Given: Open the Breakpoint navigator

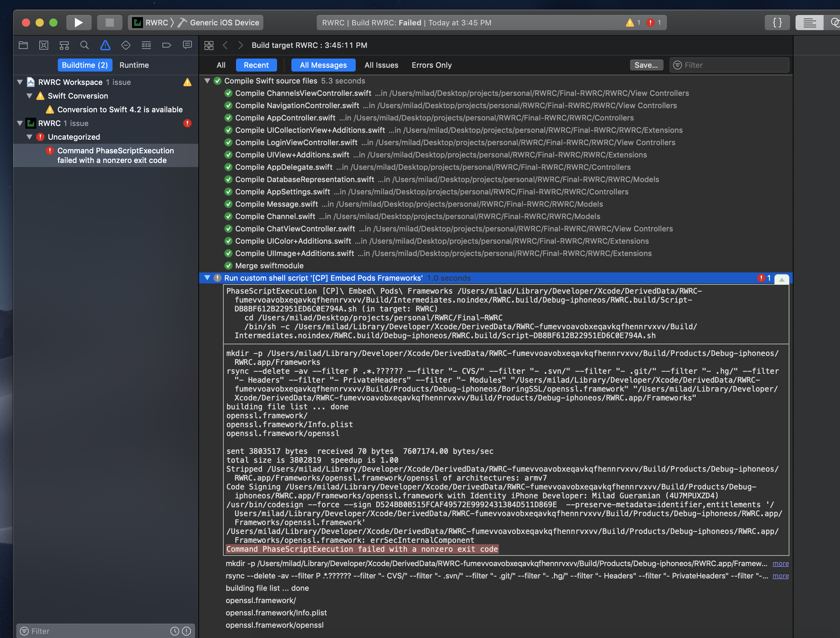Looking at the screenshot, I should click(x=167, y=45).
